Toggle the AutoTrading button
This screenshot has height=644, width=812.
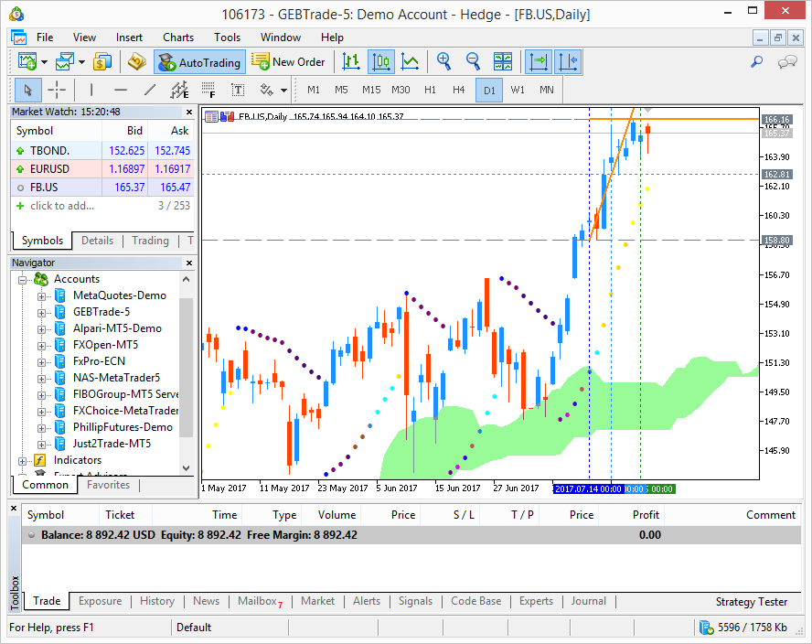click(200, 62)
